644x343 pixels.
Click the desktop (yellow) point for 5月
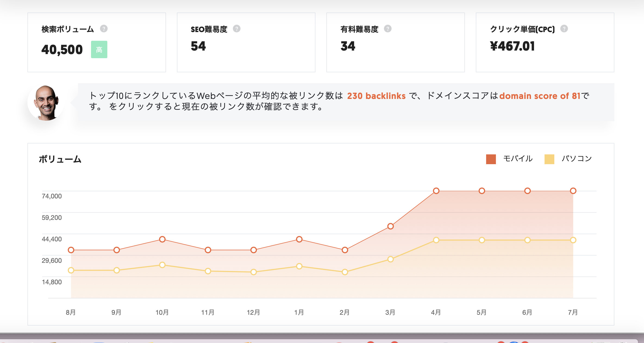click(482, 240)
